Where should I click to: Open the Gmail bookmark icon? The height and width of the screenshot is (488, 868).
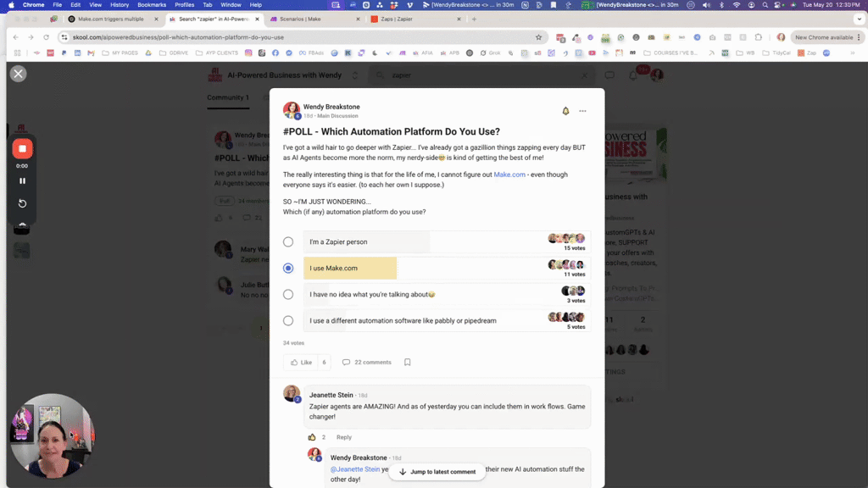(x=91, y=53)
